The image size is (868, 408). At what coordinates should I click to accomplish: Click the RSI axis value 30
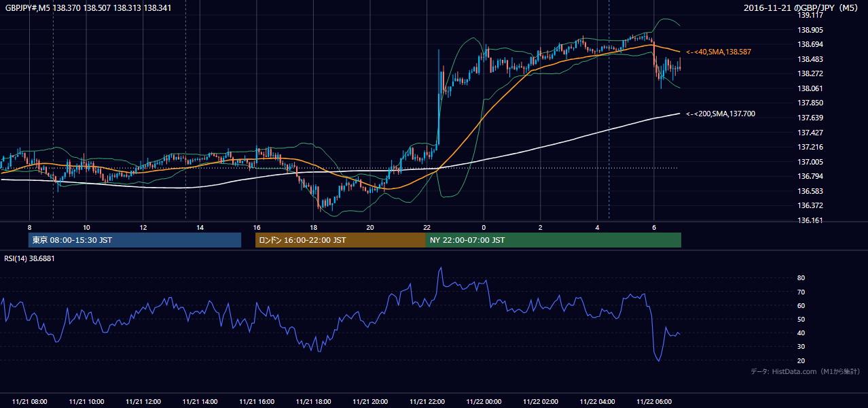tap(801, 347)
